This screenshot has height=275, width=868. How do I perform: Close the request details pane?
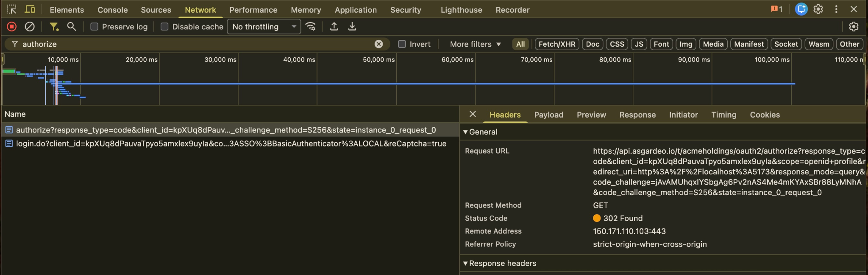(x=473, y=114)
